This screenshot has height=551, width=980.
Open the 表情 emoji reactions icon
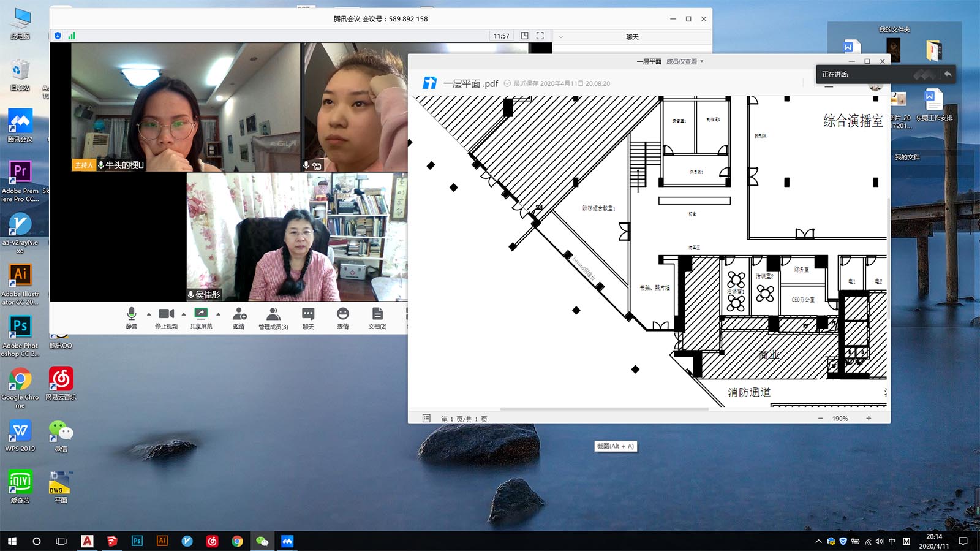(343, 317)
